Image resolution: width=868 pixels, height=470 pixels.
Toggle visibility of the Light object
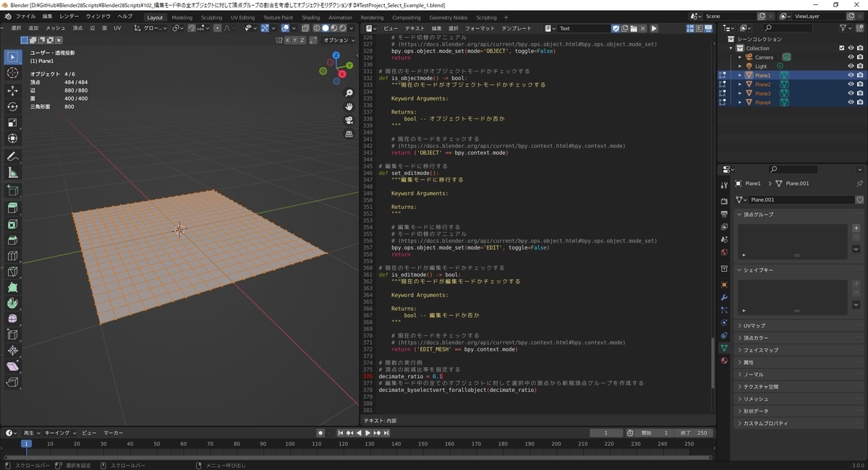pyautogui.click(x=851, y=66)
